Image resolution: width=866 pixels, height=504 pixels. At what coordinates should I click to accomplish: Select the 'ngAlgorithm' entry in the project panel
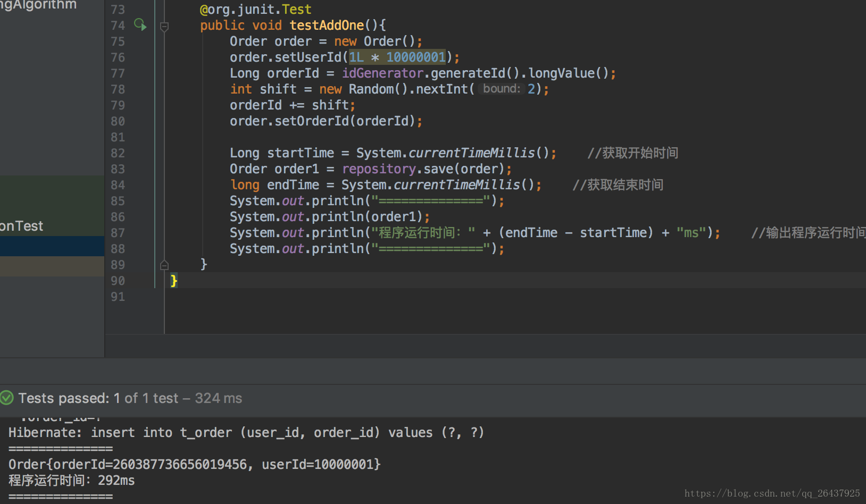[x=38, y=5]
